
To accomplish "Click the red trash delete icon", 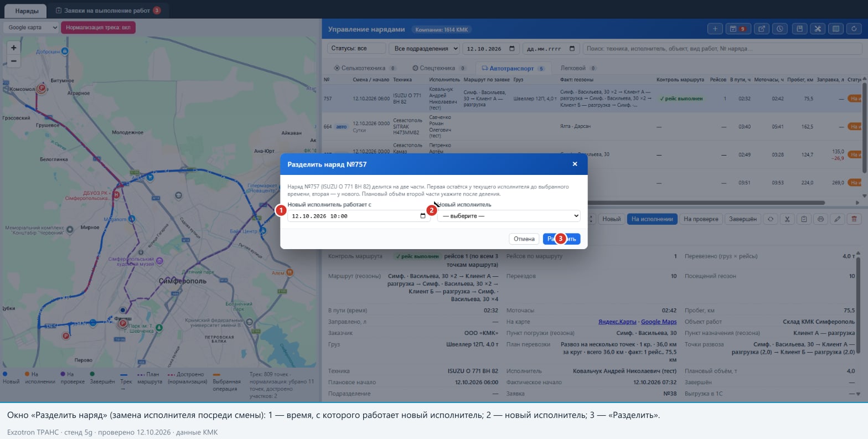I will (855, 219).
